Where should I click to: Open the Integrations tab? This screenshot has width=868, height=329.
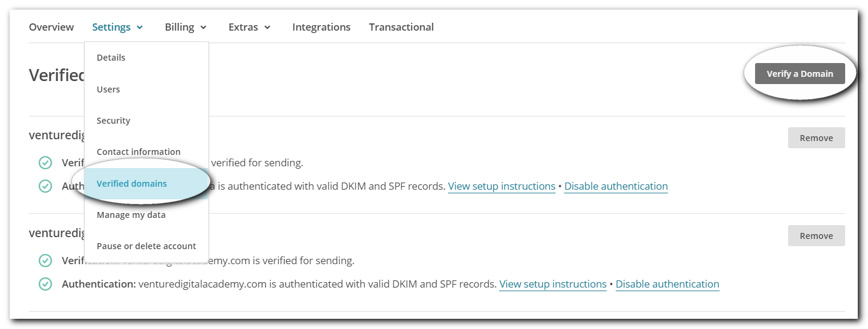pos(321,27)
